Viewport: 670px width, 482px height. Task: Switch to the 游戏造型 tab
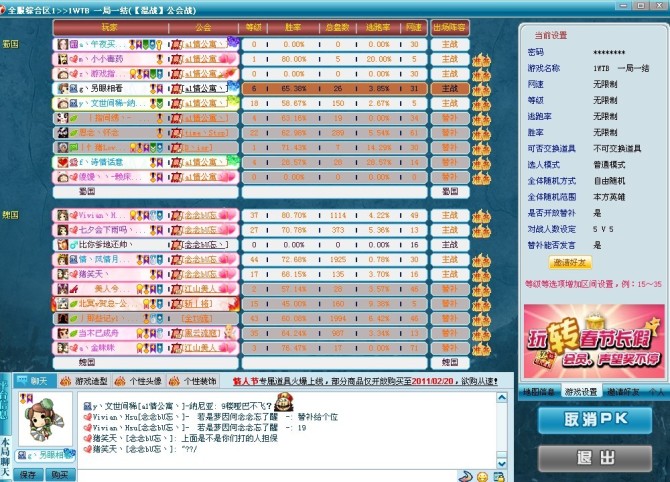click(84, 381)
